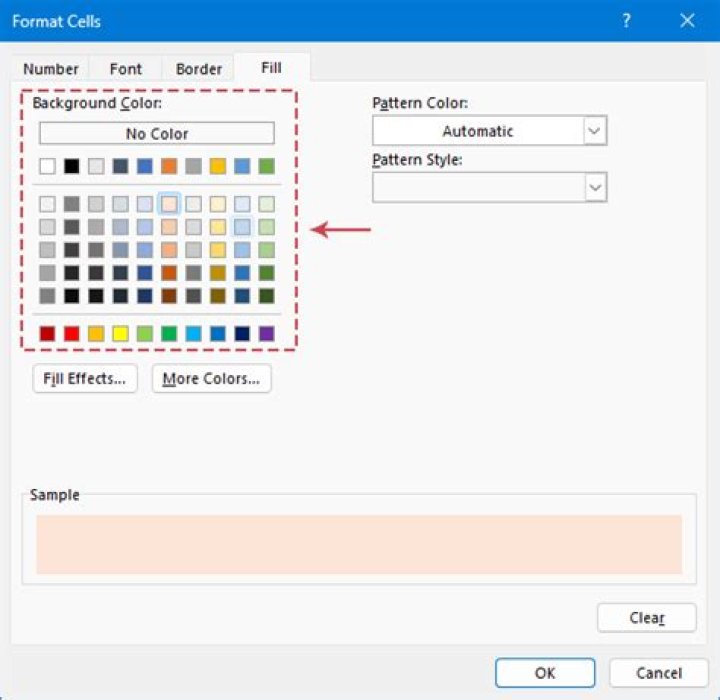Pick the orange theme color swatch
The height and width of the screenshot is (700, 720).
(x=169, y=166)
